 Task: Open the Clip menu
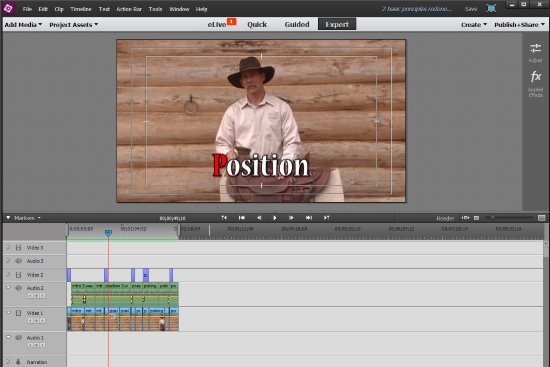[59, 9]
